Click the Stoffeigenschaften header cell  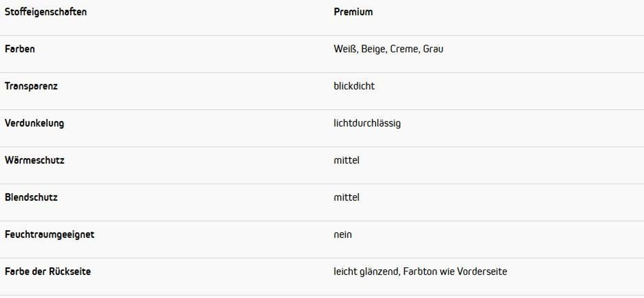tap(46, 12)
